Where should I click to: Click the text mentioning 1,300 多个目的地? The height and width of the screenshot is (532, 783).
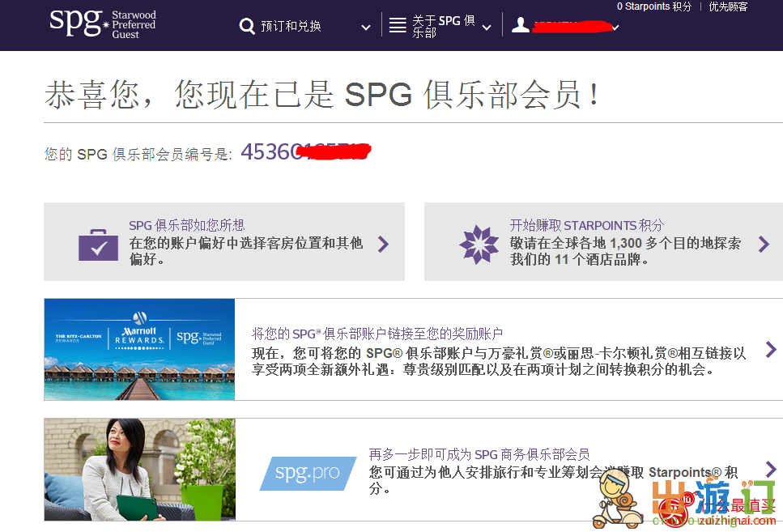coord(625,251)
